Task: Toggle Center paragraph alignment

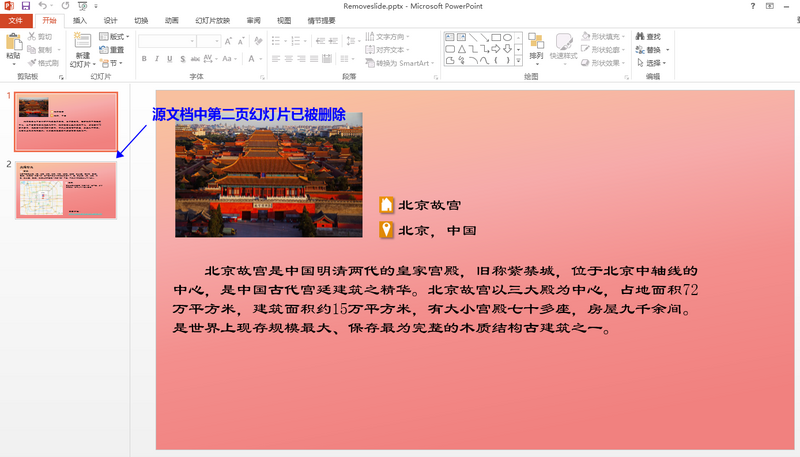Action: click(x=289, y=59)
